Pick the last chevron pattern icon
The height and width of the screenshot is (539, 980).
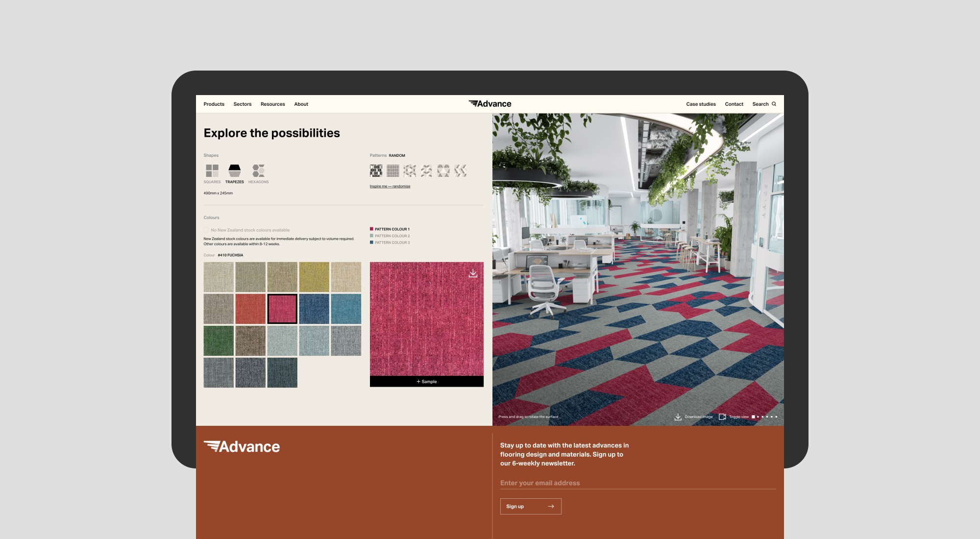point(460,171)
